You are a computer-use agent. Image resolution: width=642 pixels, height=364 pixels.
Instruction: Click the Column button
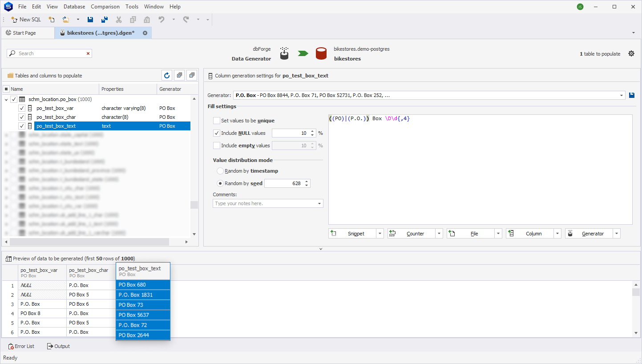(x=529, y=234)
